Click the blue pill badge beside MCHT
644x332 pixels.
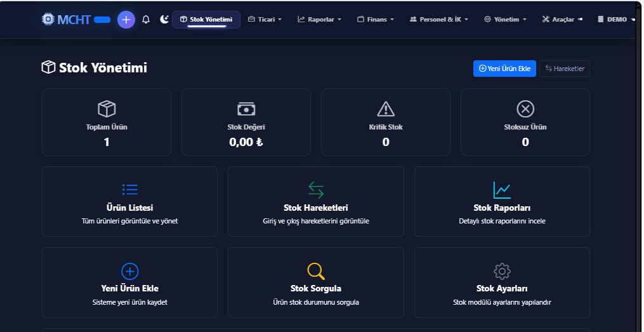pos(102,20)
